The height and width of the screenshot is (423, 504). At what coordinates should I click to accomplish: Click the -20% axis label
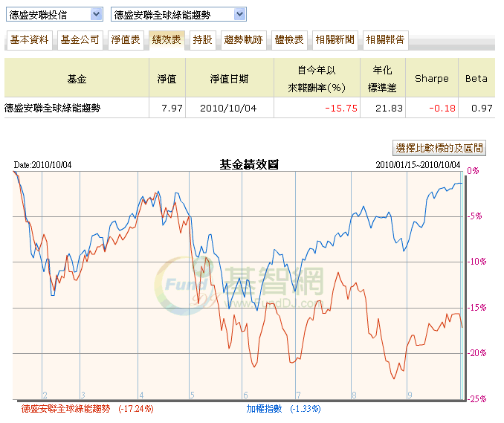tap(476, 353)
